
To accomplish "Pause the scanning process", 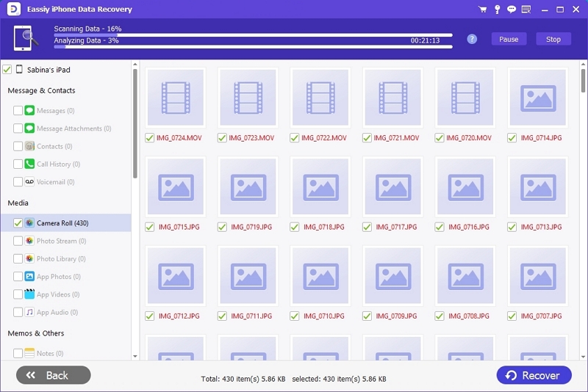I will [509, 40].
